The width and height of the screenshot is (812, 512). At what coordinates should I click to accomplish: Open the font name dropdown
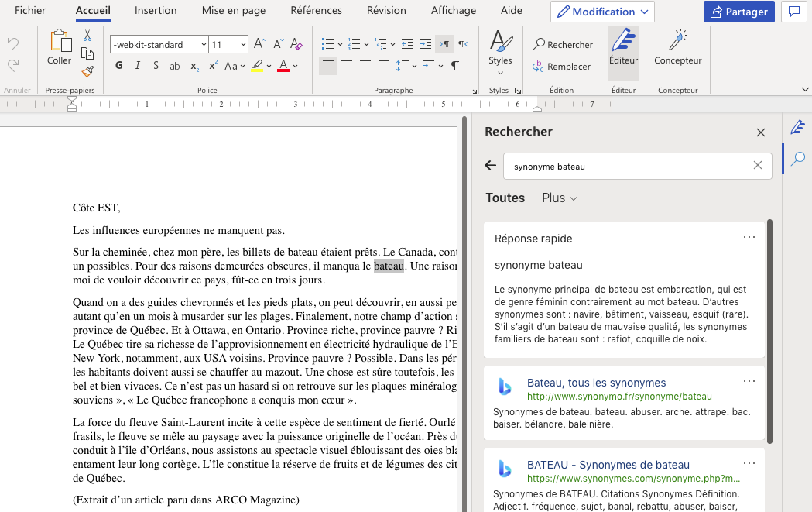click(204, 45)
